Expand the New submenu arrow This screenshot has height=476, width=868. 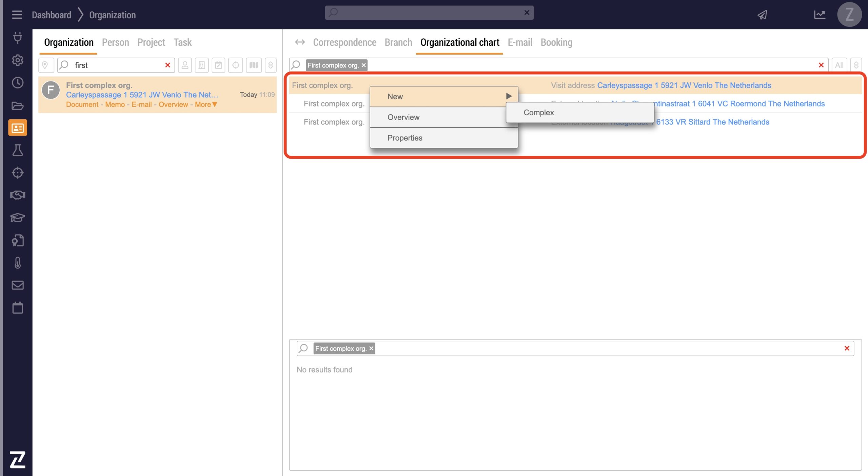click(509, 96)
